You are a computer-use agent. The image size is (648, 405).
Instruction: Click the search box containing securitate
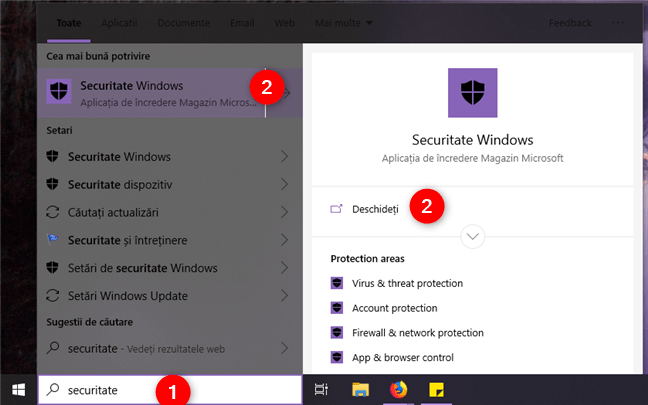tap(170, 390)
